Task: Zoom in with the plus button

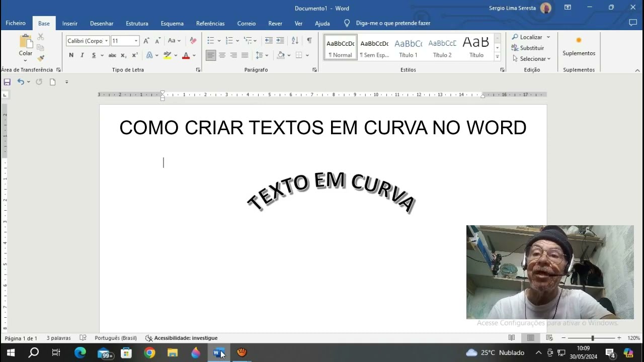Action: tap(619, 338)
